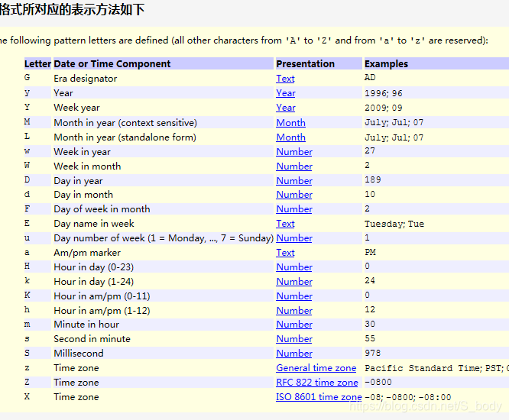Open the ISO 8601 time zone link
This screenshot has height=420, width=509.
point(319,397)
